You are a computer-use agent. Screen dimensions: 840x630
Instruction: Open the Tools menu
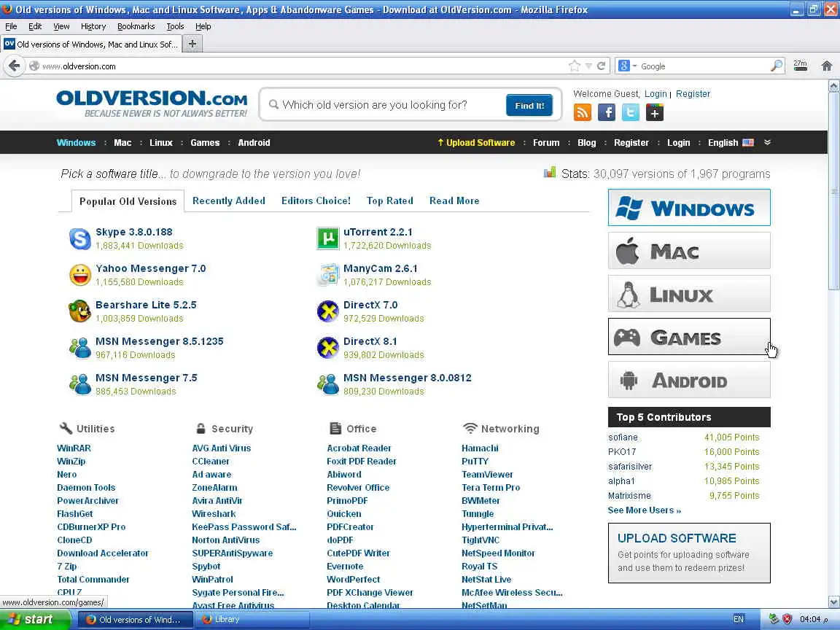(175, 26)
